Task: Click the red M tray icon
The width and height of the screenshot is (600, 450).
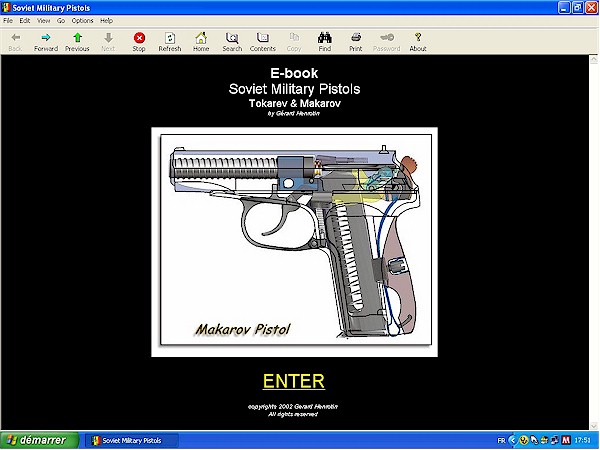Action: coord(566,440)
